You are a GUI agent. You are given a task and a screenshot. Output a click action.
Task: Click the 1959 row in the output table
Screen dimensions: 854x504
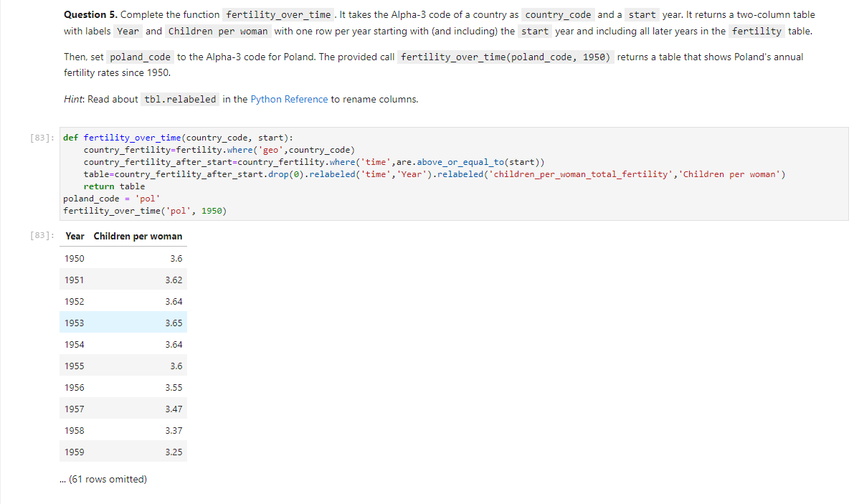coord(123,452)
